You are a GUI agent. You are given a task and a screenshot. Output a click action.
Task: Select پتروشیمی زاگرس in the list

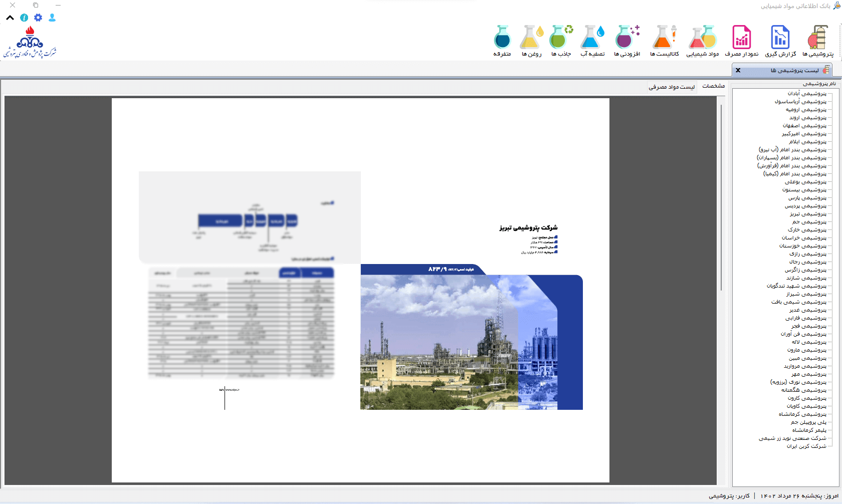coord(806,270)
